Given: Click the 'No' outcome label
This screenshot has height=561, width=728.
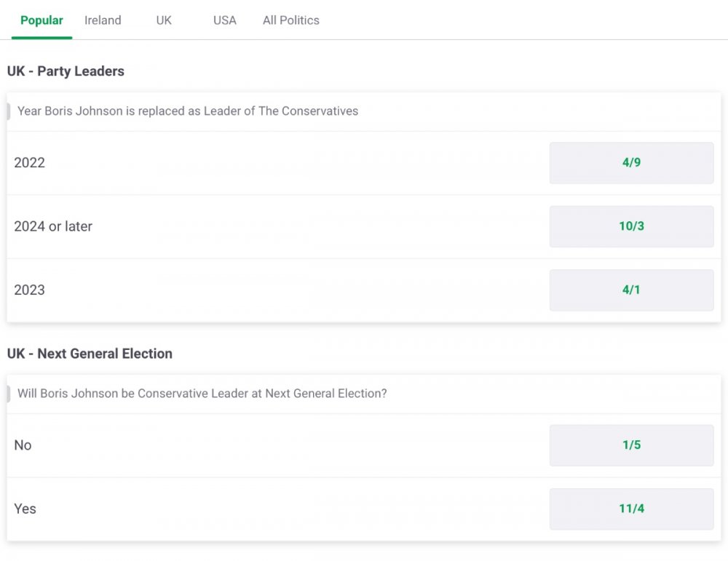Looking at the screenshot, I should (23, 445).
